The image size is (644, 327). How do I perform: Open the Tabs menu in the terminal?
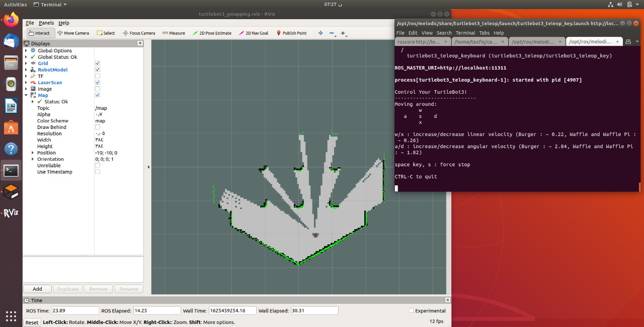[x=485, y=33]
